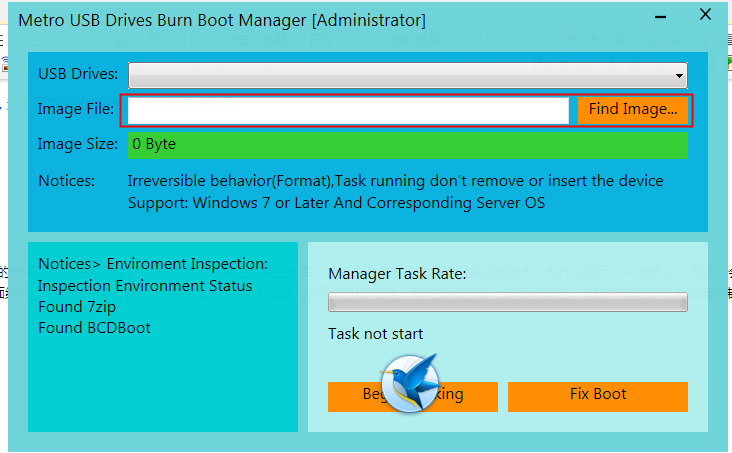Image resolution: width=732 pixels, height=453 pixels.
Task: Click the green Image Size 0 Byte bar
Action: (x=408, y=145)
